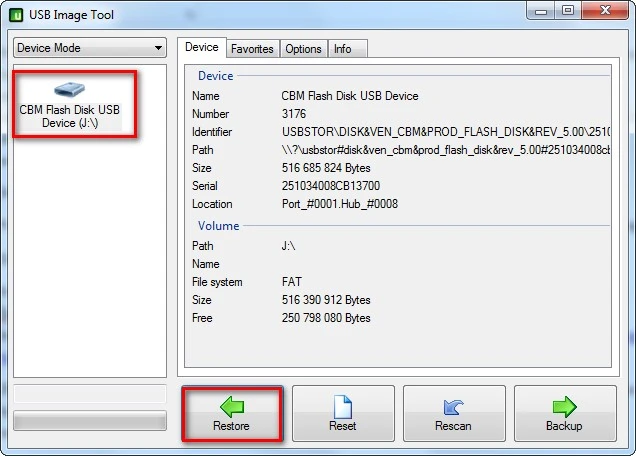Click the device path \\?\usbstor value
Image resolution: width=636 pixels, height=456 pixels.
(446, 150)
